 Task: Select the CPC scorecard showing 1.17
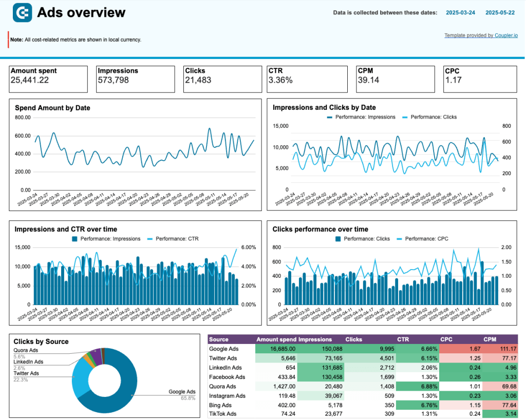pos(480,79)
